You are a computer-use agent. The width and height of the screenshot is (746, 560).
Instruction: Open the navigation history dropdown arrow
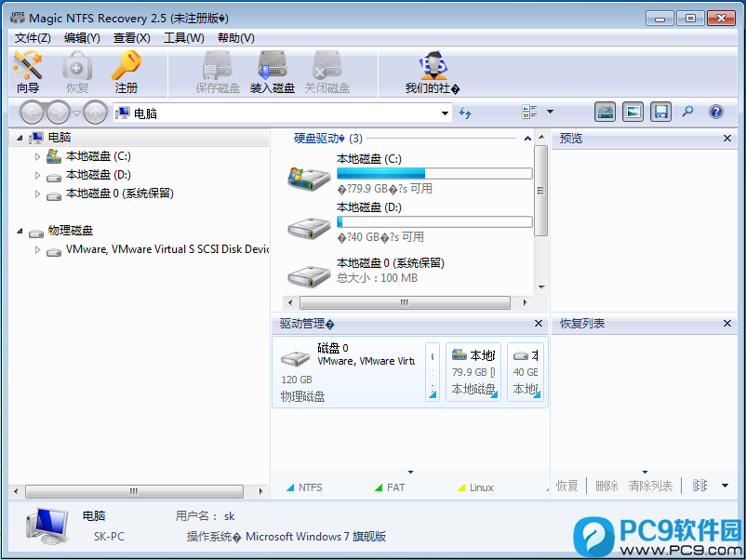76,113
